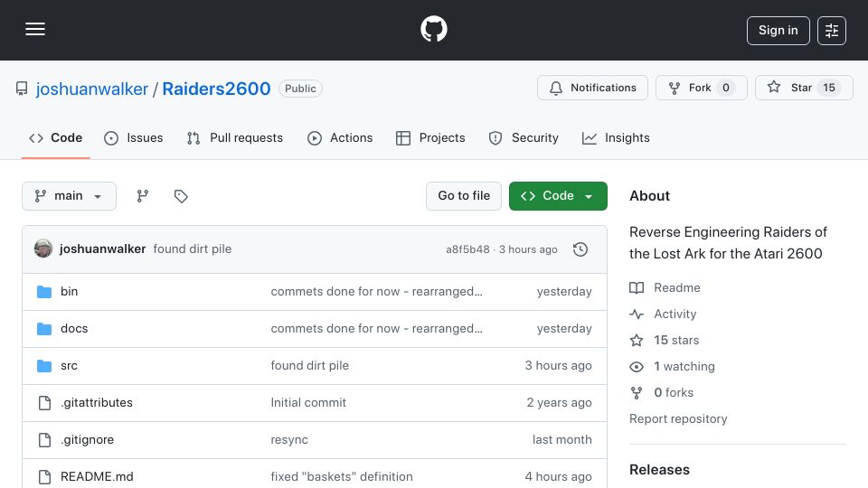Click the Notifications button
The height and width of the screenshot is (488, 868).
[592, 88]
